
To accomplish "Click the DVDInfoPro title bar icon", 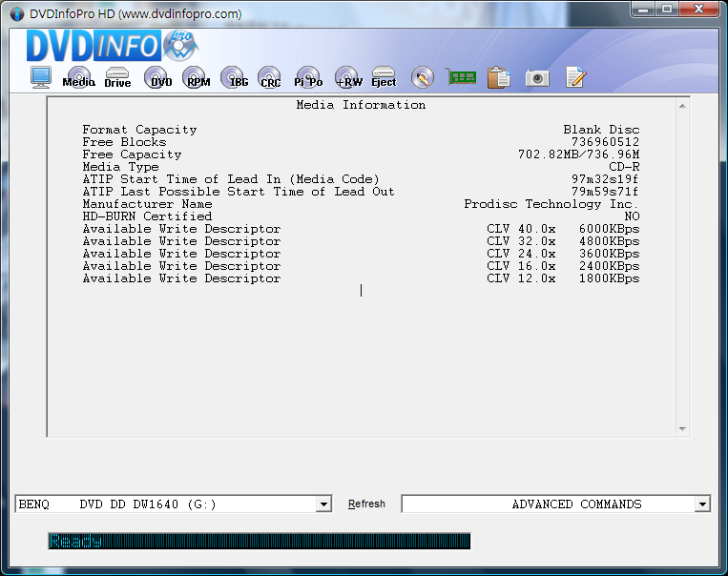I will click(x=17, y=14).
